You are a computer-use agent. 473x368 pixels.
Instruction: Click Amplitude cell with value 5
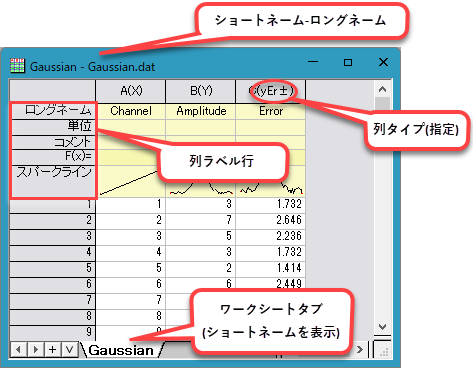click(201, 237)
